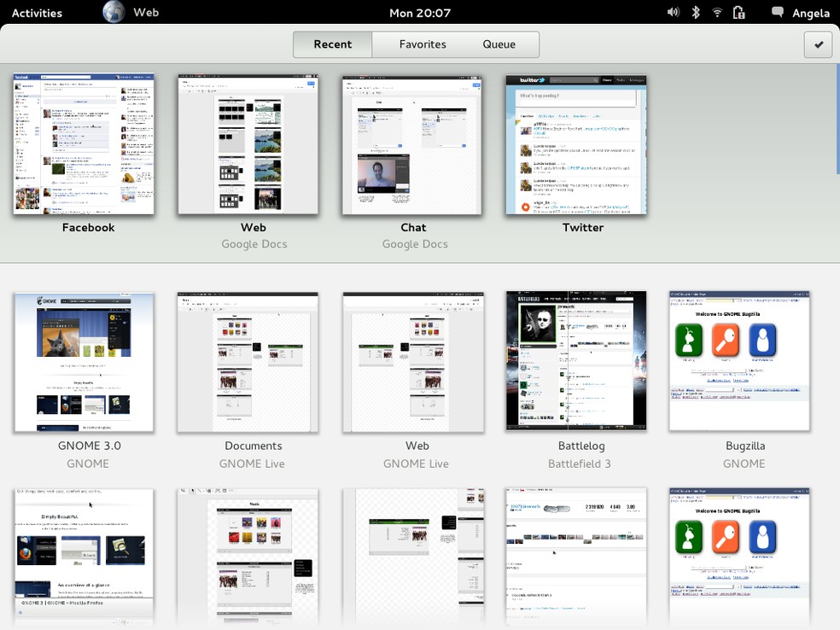Click the GNOME 3.0 page label
Viewport: 840px width, 630px height.
pyautogui.click(x=89, y=446)
